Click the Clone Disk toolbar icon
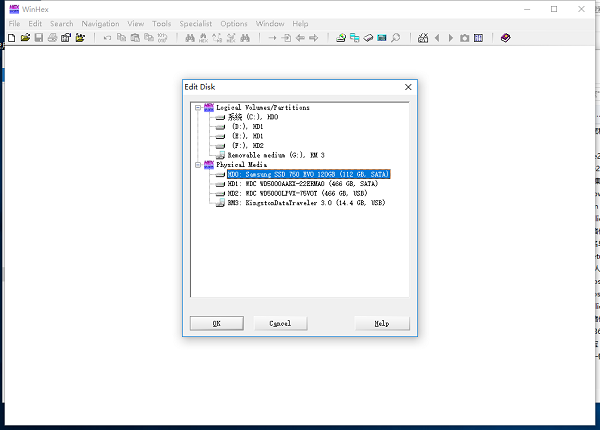This screenshot has width=600, height=430. pos(355,38)
